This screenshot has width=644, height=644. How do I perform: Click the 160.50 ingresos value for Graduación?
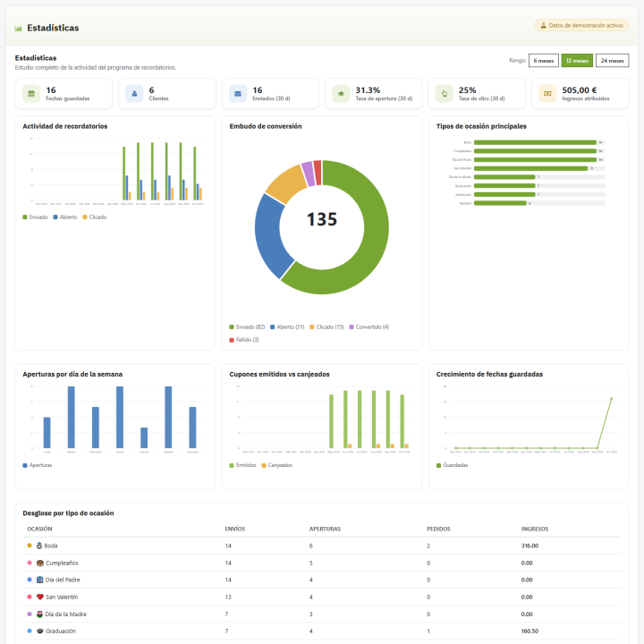click(530, 631)
